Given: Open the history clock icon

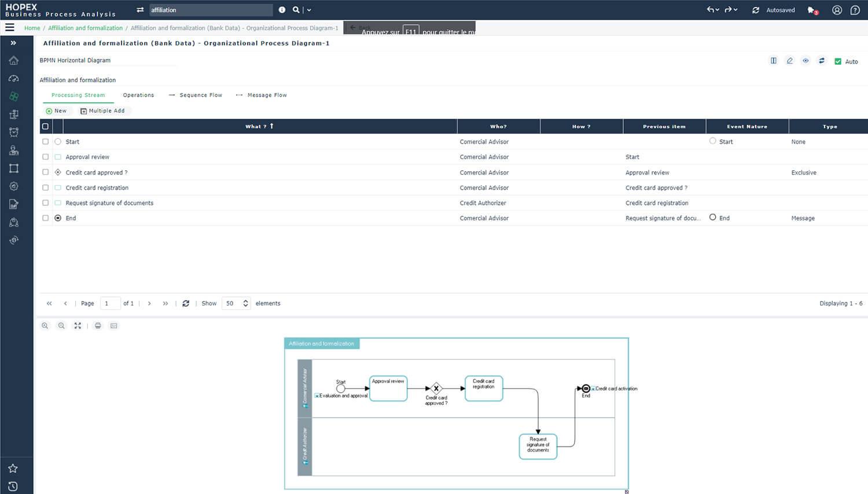Looking at the screenshot, I should click(13, 486).
